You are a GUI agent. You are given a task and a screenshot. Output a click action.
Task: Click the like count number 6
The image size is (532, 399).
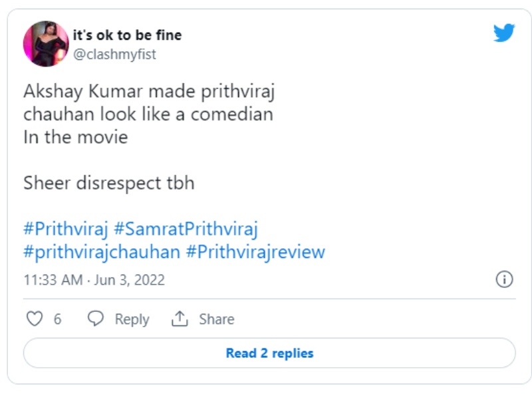point(57,320)
